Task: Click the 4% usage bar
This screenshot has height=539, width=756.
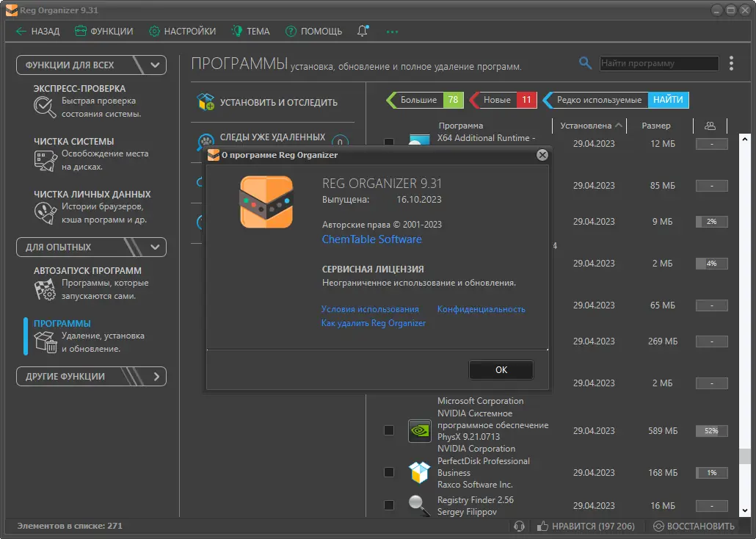Action: click(712, 264)
